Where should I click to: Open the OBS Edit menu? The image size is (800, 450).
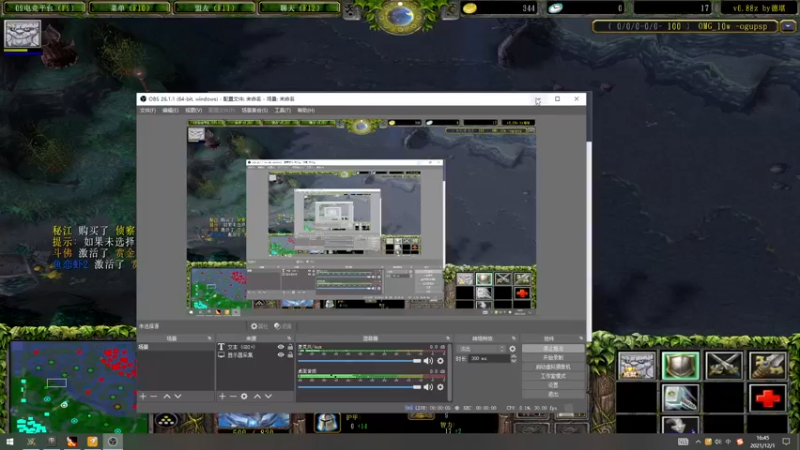pyautogui.click(x=170, y=110)
